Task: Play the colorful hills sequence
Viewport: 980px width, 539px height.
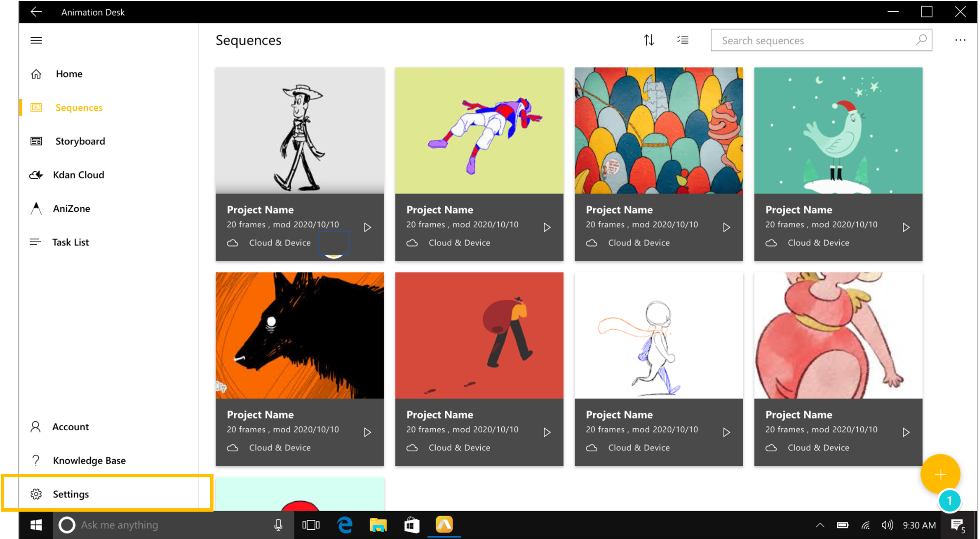Action: click(x=726, y=227)
